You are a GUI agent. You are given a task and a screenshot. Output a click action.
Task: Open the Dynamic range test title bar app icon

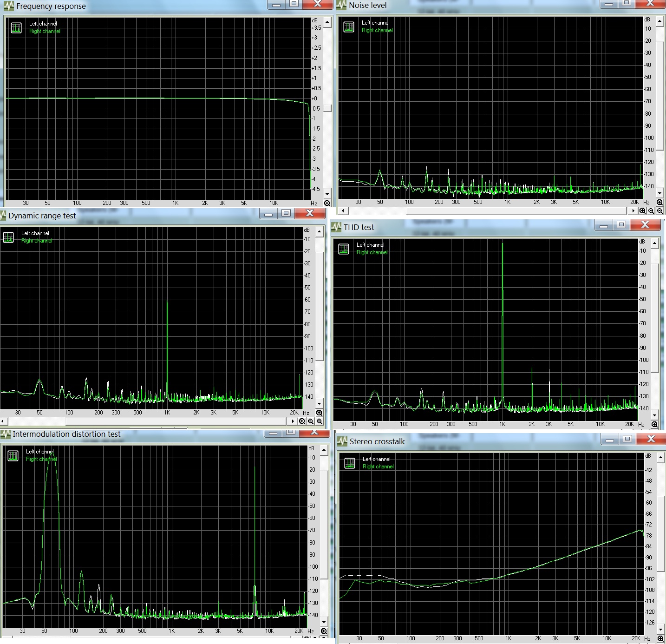3,216
